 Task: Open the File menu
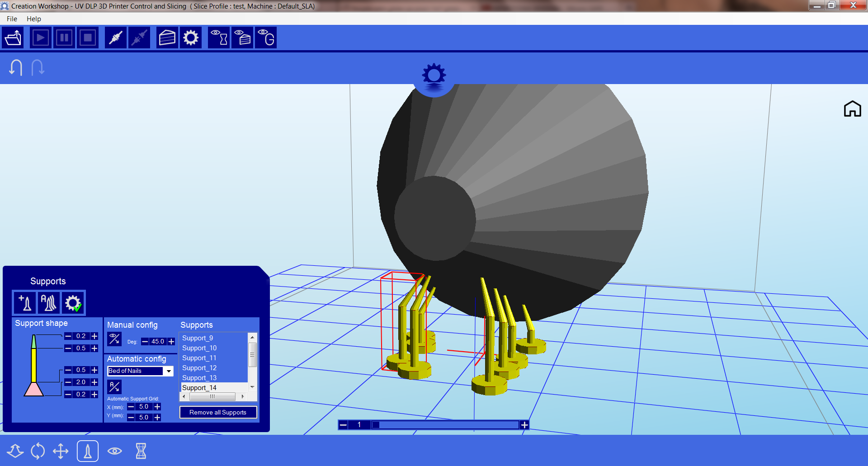12,19
